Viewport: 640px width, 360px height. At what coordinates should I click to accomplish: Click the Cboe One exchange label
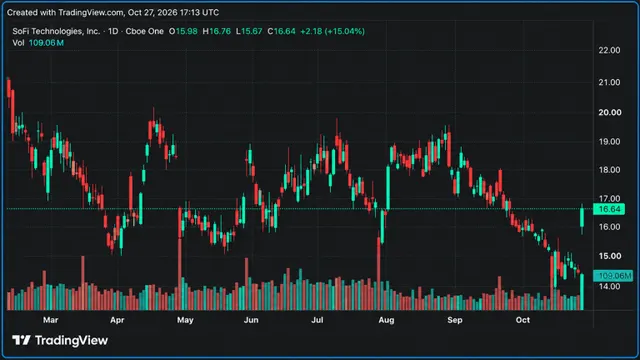(144, 31)
